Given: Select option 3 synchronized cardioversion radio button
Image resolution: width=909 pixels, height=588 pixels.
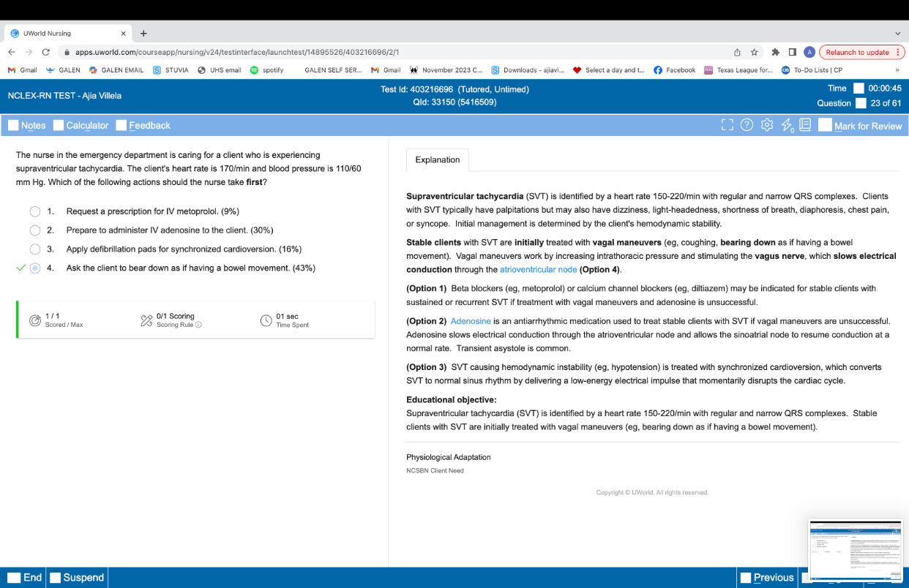Looking at the screenshot, I should click(35, 249).
